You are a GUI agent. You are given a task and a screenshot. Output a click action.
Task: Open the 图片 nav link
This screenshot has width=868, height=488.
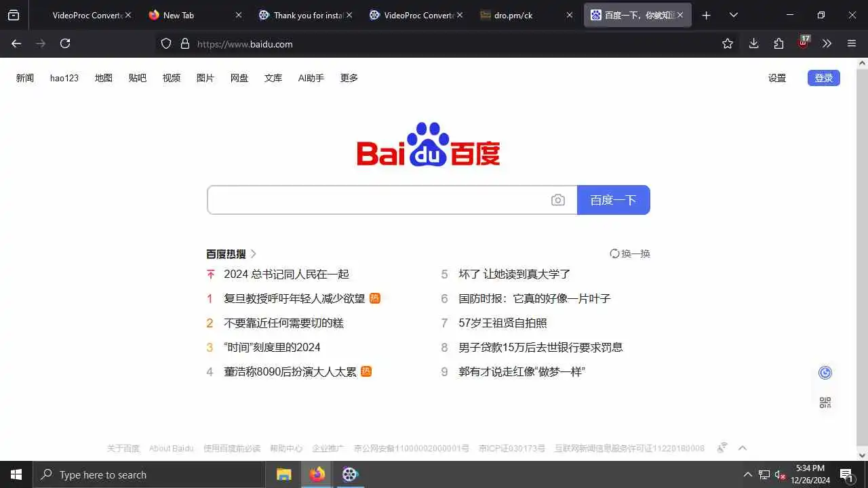pyautogui.click(x=205, y=78)
